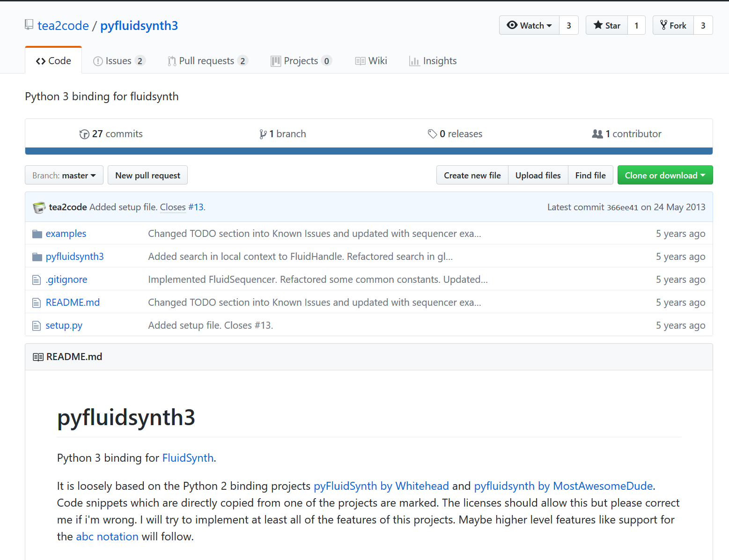Open the README.md file link
The width and height of the screenshot is (729, 560).
tap(73, 302)
